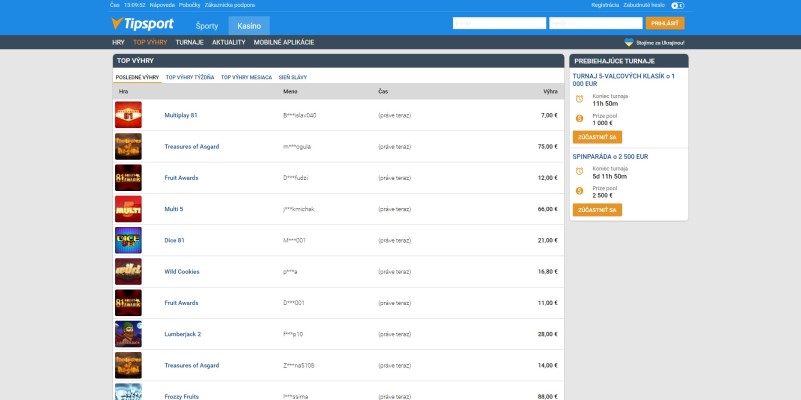Click the Hra column header
Screen dimensions: 801x400
(123, 91)
